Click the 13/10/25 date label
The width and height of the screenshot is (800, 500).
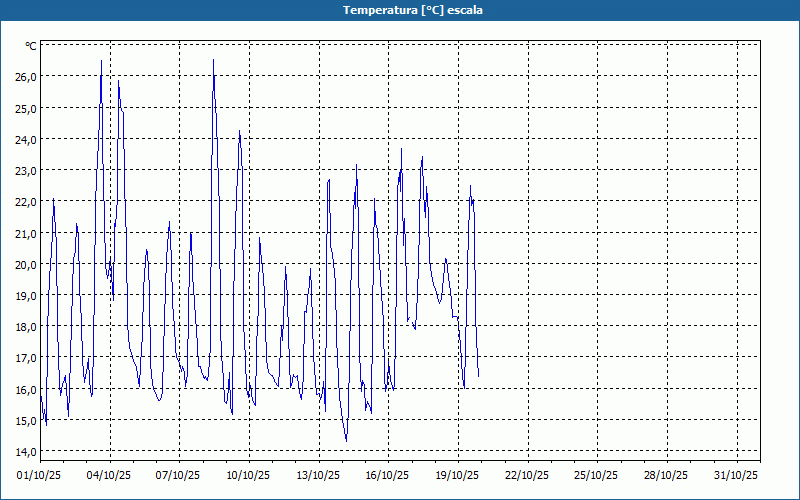318,475
